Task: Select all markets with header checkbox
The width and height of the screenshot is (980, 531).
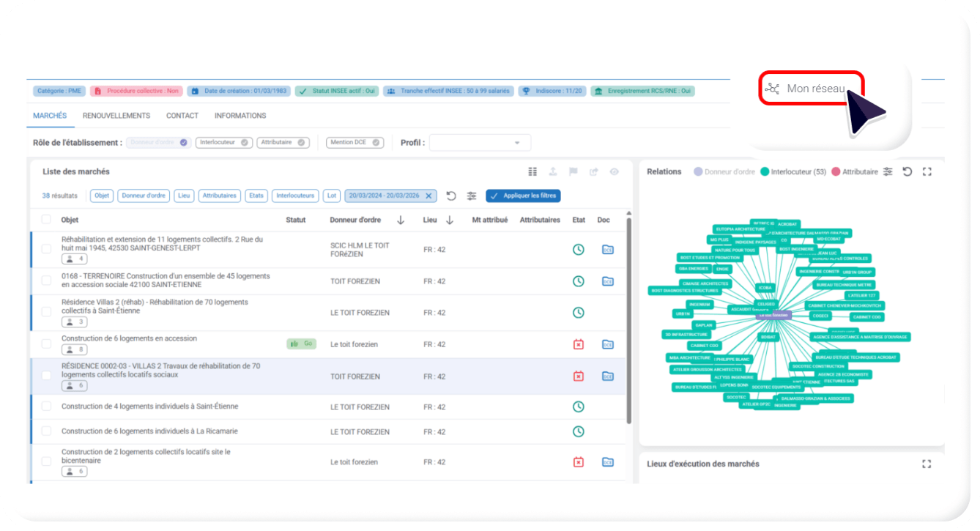Action: point(47,220)
